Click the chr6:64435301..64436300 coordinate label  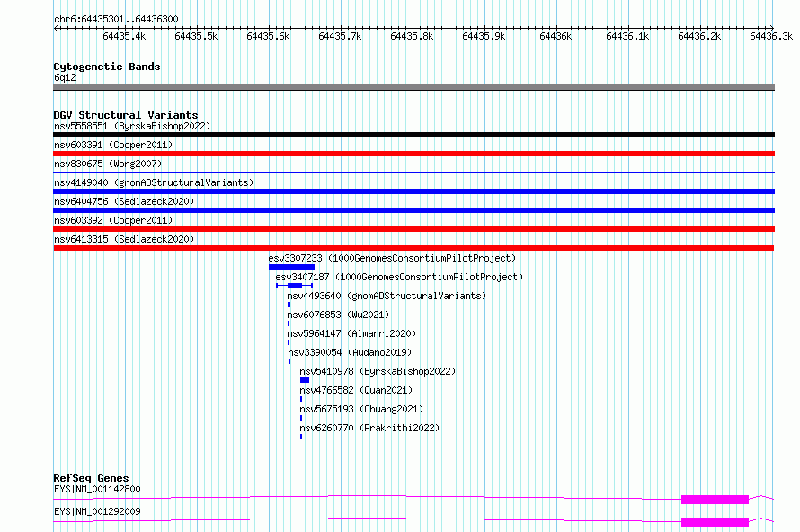pos(116,19)
